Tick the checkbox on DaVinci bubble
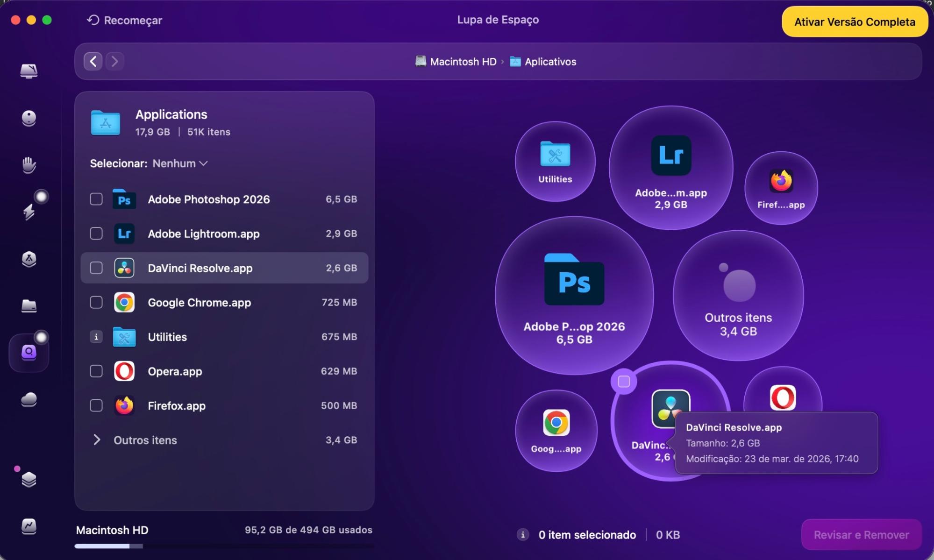This screenshot has width=934, height=560. click(624, 382)
